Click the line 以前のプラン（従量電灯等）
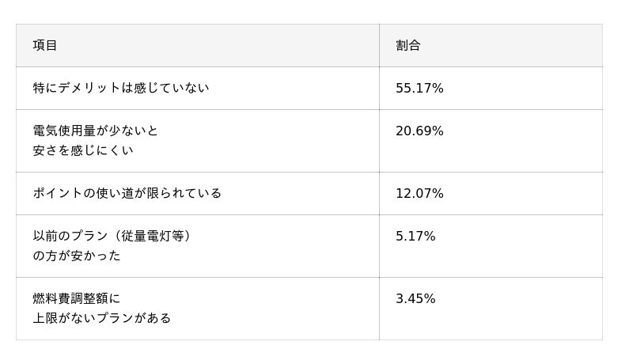 click(x=112, y=236)
